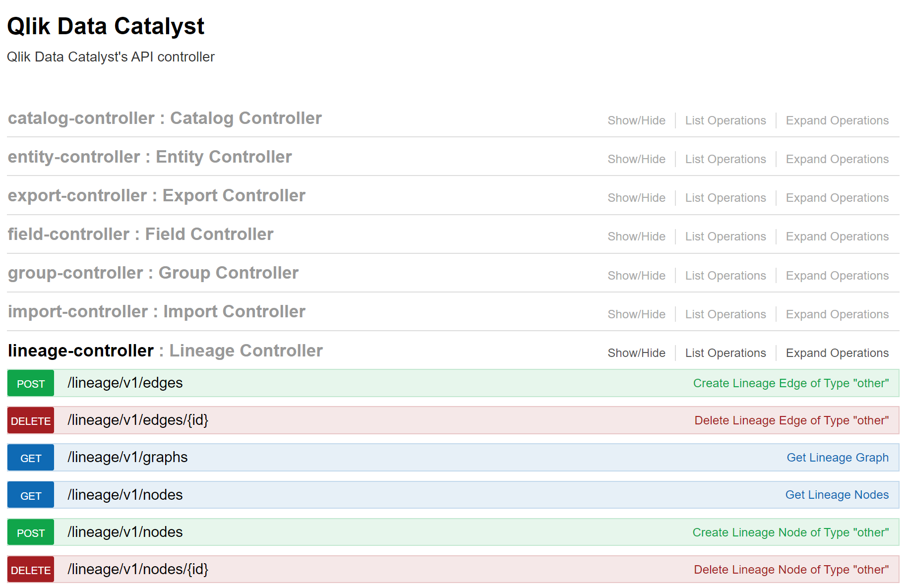Click the POST badge for /lineage/v1/edges
This screenshot has height=588, width=906.
click(30, 383)
